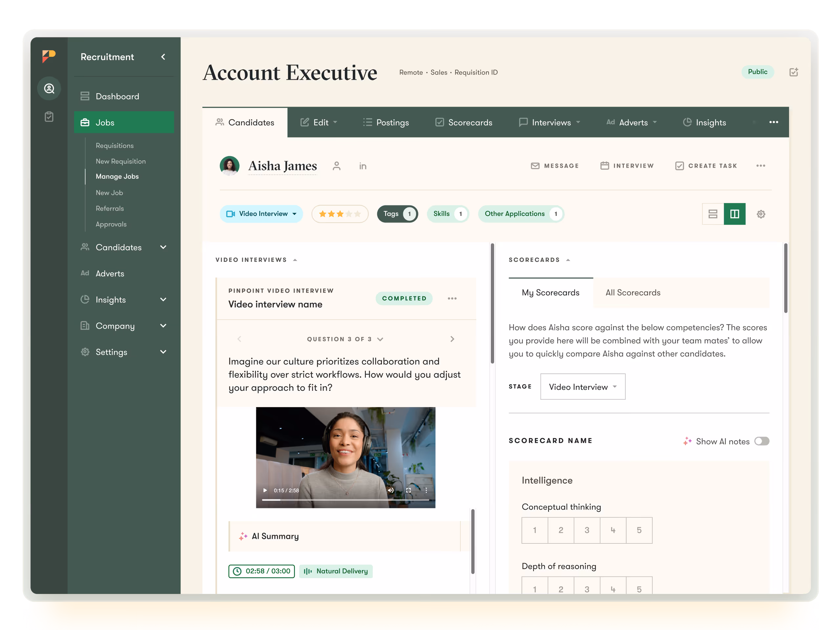This screenshot has width=840, height=630.
Task: Click the candidate profile person icon
Action: [336, 166]
